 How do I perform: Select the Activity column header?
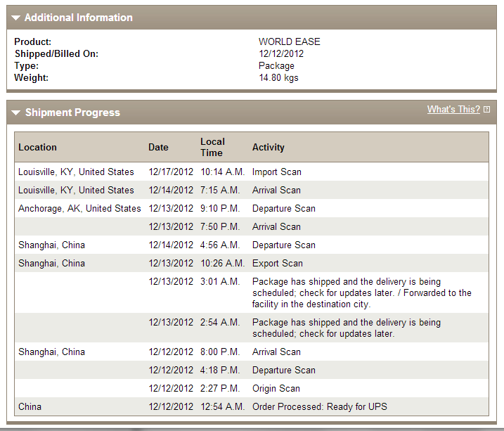click(268, 147)
